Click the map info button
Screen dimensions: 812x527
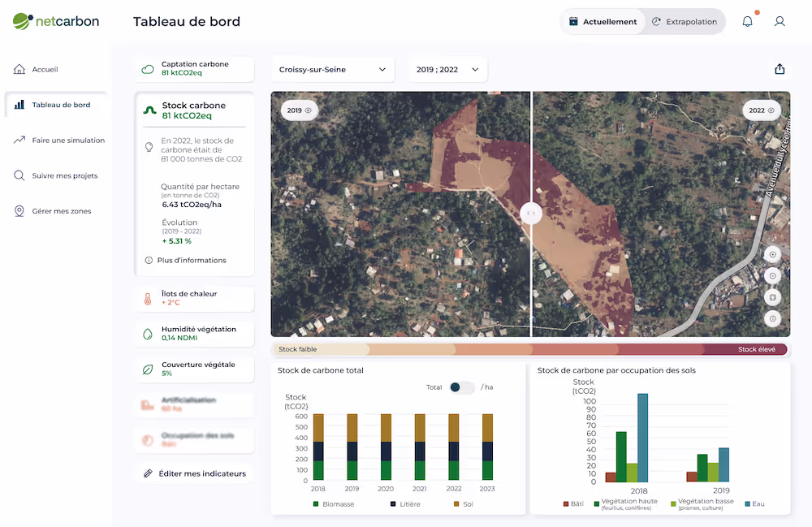[x=772, y=319]
